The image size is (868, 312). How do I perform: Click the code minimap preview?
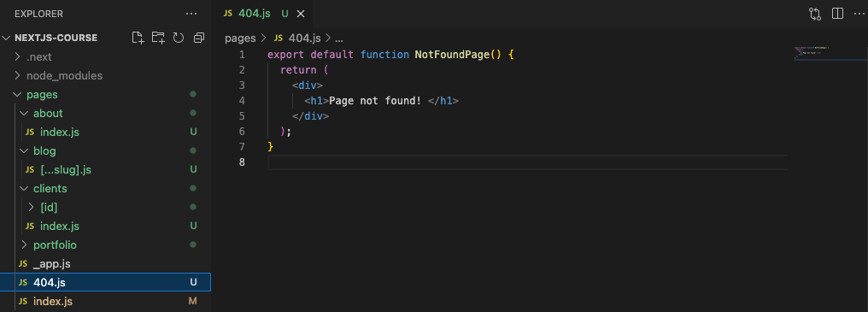[x=812, y=52]
